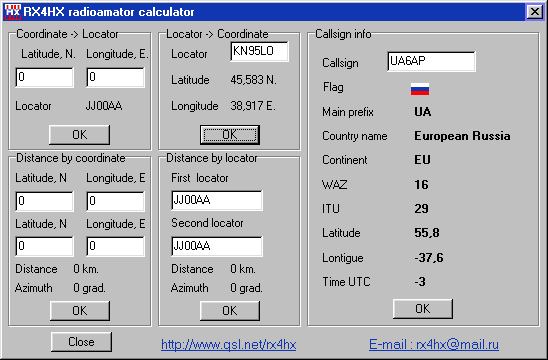548x360 pixels.
Task: Click OK in Distance by locator group
Action: pos(230,311)
